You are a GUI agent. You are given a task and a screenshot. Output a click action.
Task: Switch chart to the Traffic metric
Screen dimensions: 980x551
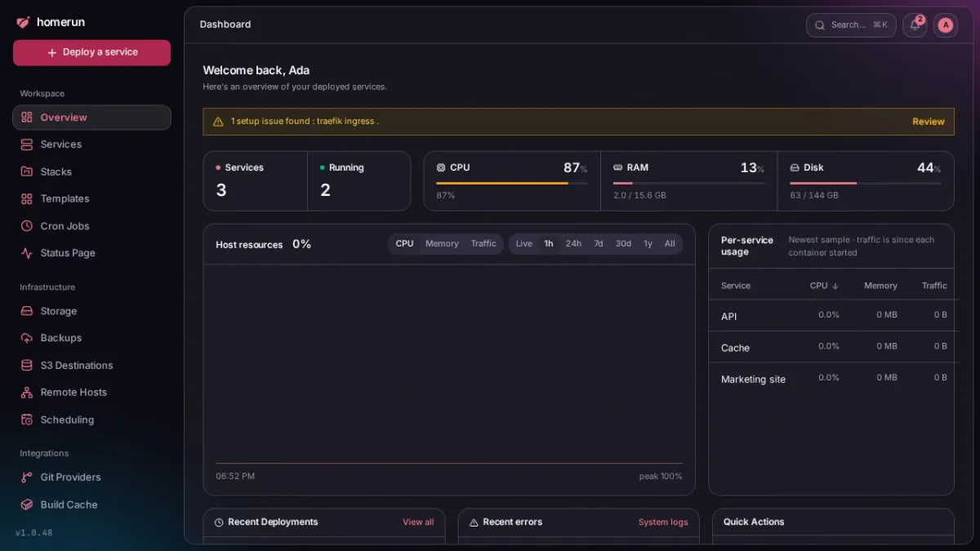(x=483, y=244)
